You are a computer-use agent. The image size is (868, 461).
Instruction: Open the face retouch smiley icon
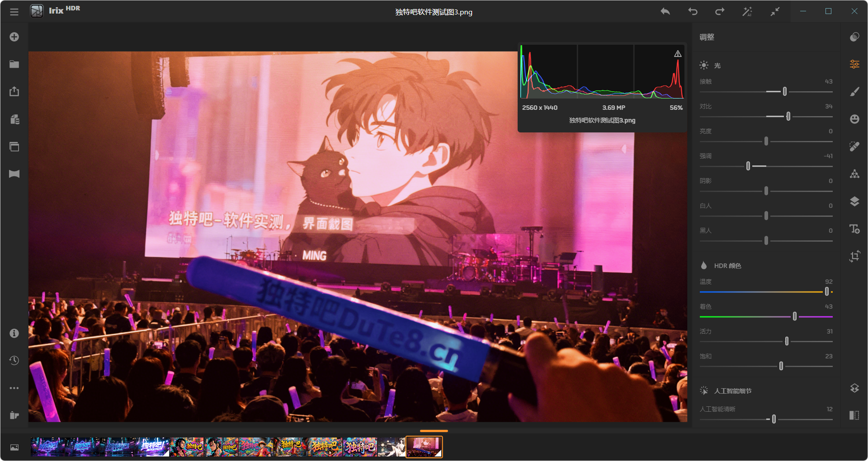point(854,119)
